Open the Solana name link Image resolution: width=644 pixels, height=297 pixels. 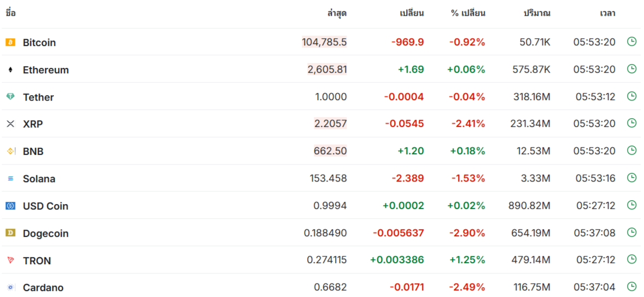click(39, 179)
